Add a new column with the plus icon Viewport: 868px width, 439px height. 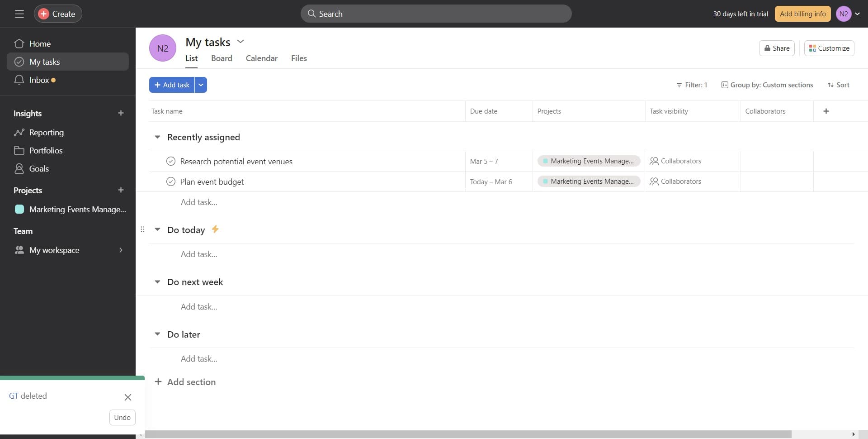tap(826, 111)
